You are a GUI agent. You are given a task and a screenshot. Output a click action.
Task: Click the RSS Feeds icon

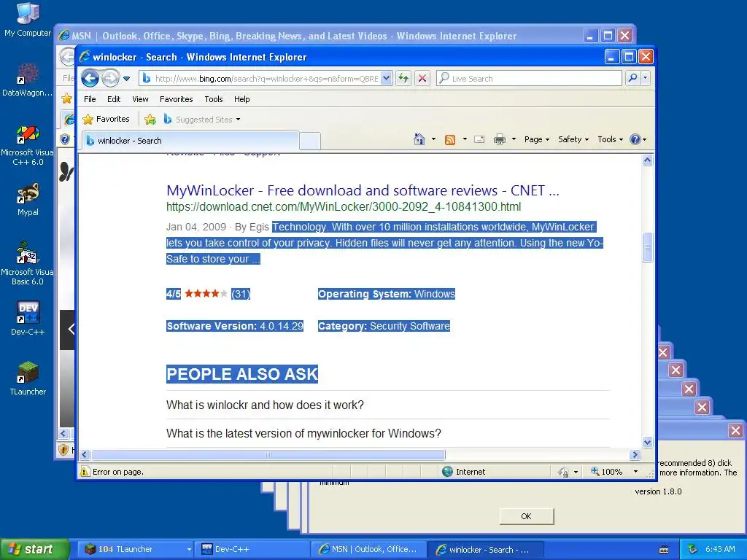click(449, 139)
